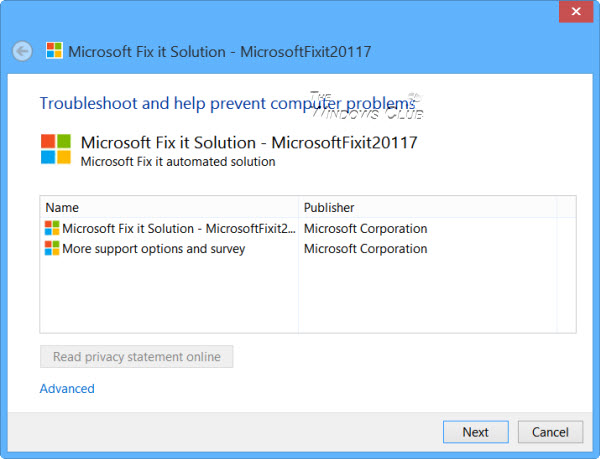Click the Cancel button

click(550, 432)
